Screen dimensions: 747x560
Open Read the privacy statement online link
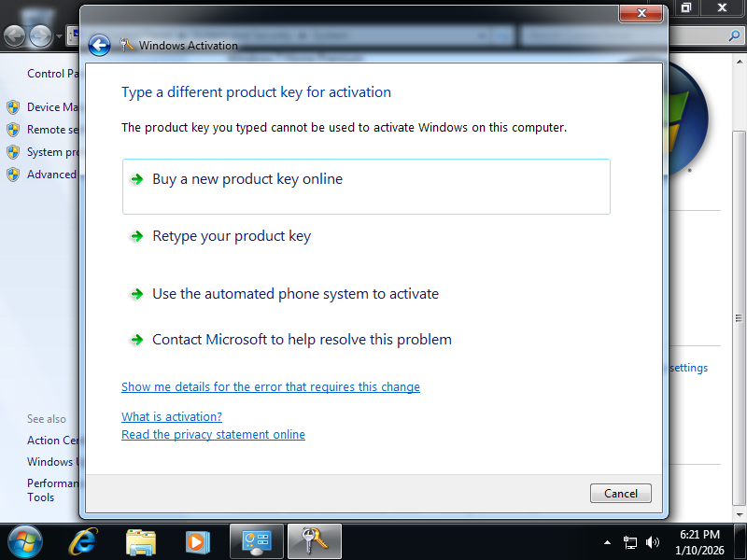pos(213,434)
